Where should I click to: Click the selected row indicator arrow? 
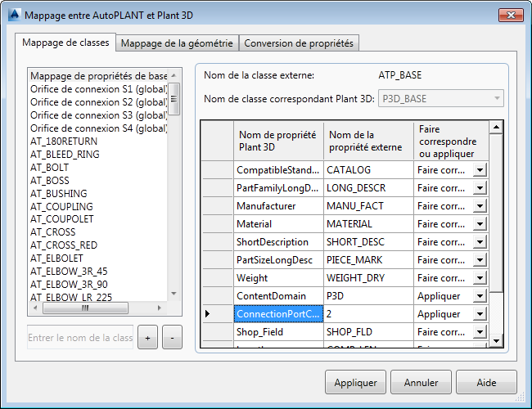click(x=208, y=313)
